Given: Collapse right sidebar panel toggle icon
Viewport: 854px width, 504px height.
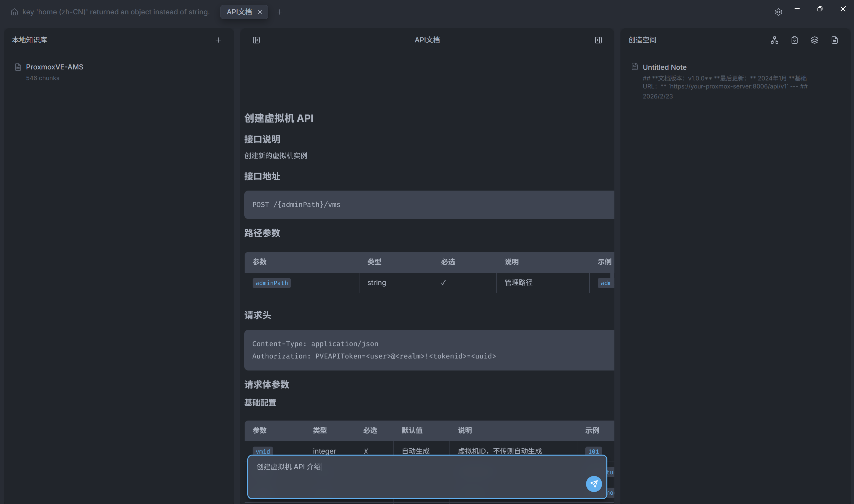Looking at the screenshot, I should [598, 40].
